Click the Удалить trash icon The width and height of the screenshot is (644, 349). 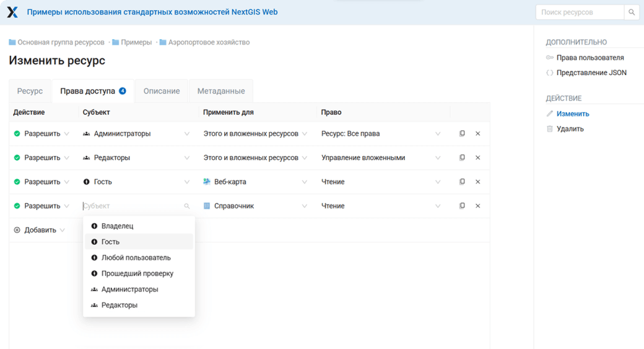pyautogui.click(x=549, y=129)
